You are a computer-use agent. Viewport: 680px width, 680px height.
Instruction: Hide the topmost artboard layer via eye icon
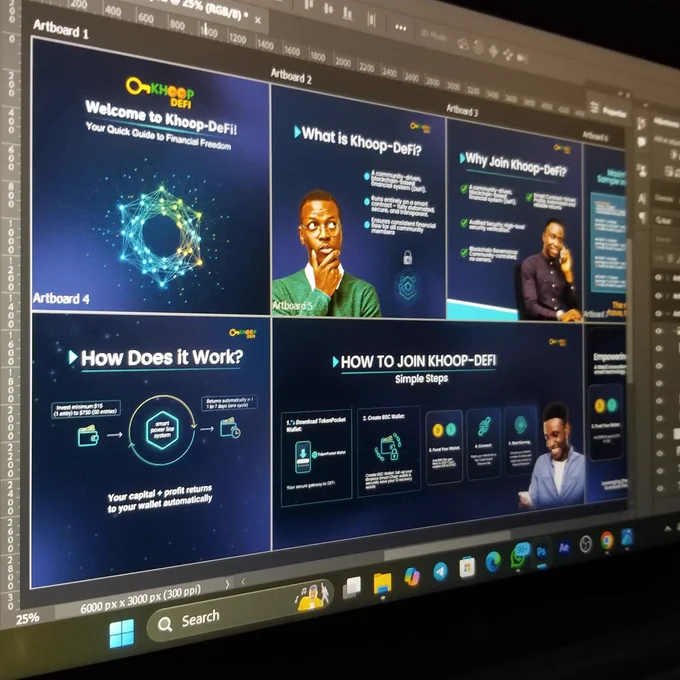pyautogui.click(x=659, y=278)
